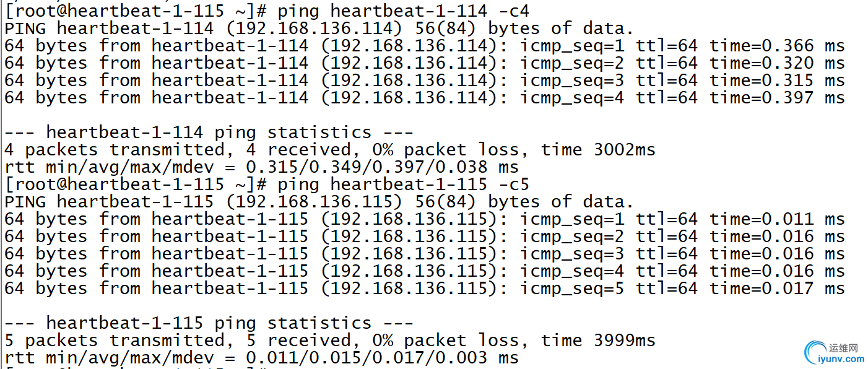Click 'time=0.366 ms' in first reply line
The width and height of the screenshot is (868, 369).
click(x=777, y=45)
